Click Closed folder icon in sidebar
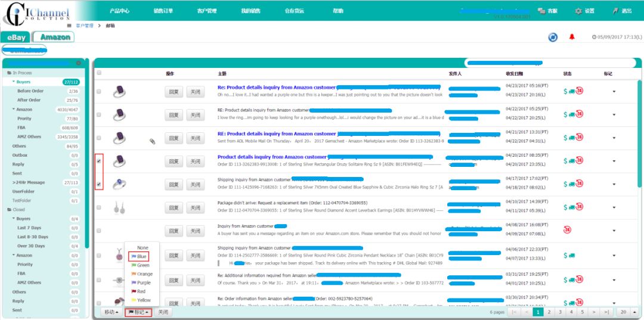644x320 pixels. point(9,210)
